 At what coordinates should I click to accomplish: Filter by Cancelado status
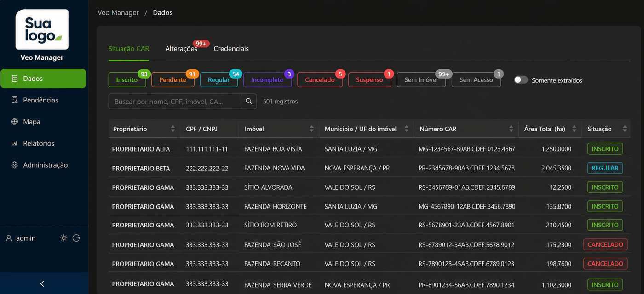(x=320, y=80)
